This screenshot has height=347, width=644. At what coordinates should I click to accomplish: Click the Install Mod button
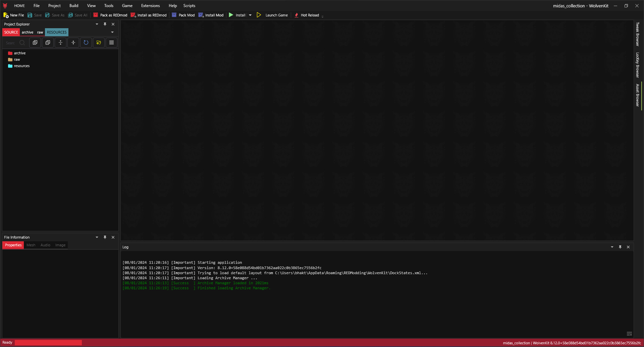(211, 15)
